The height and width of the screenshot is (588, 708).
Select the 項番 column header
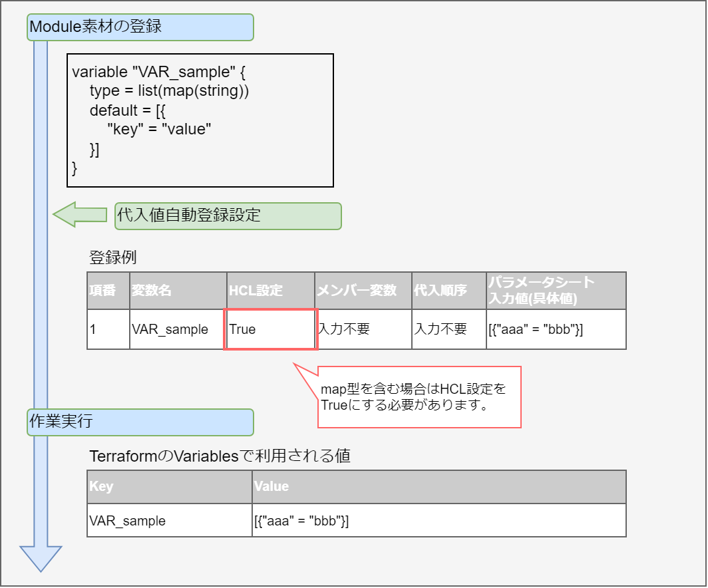tap(108, 291)
